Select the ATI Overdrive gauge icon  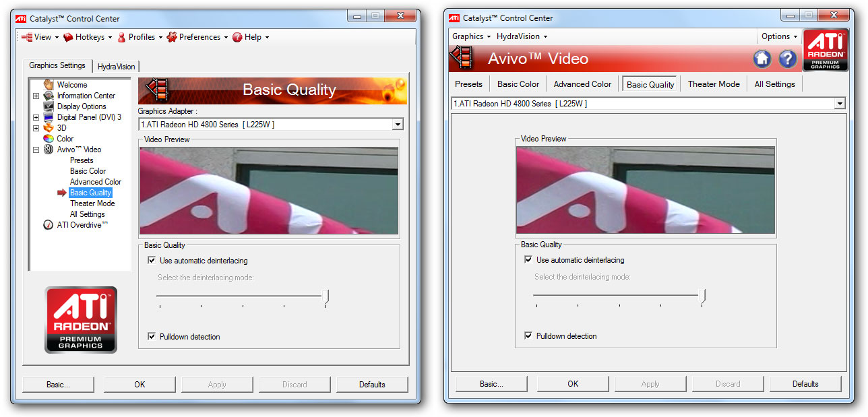(49, 225)
